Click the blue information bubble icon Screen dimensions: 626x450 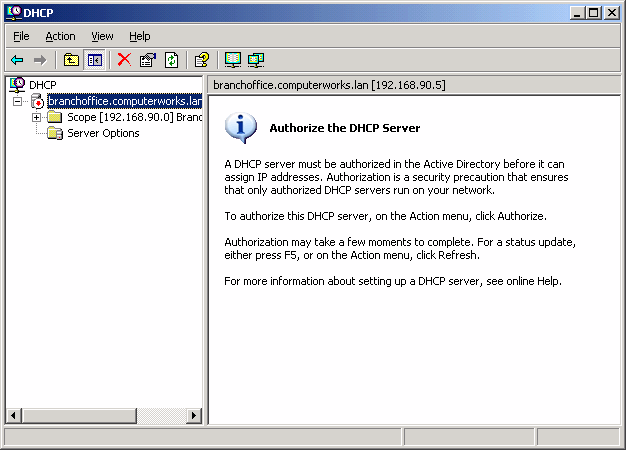241,127
